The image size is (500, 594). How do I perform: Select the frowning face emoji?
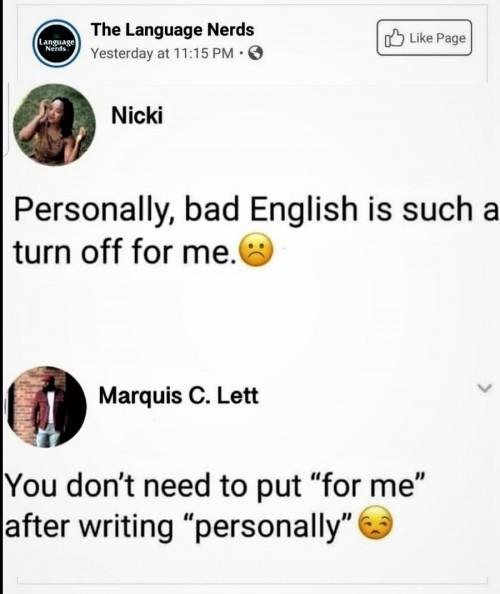(x=257, y=250)
